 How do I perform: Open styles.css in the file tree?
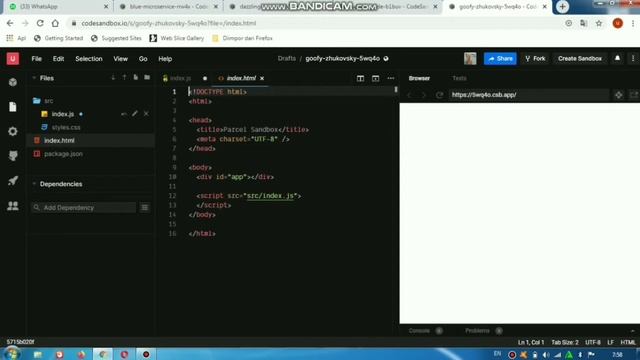point(66,127)
